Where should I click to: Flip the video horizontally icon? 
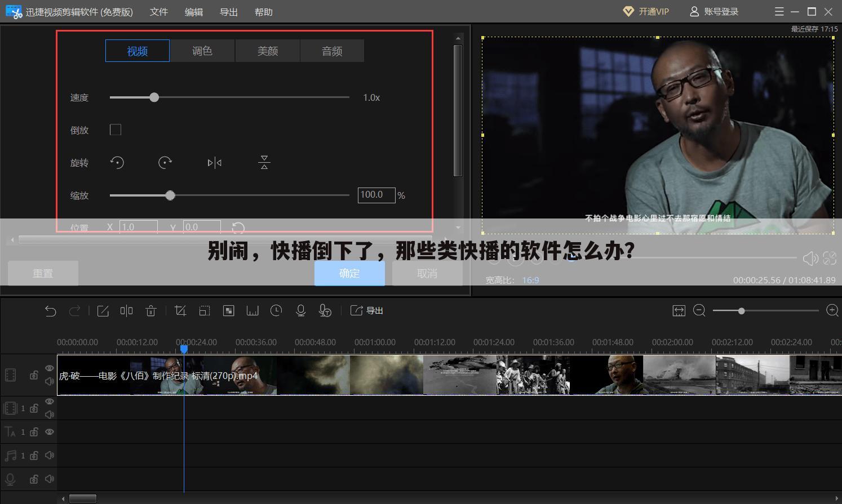pos(215,163)
